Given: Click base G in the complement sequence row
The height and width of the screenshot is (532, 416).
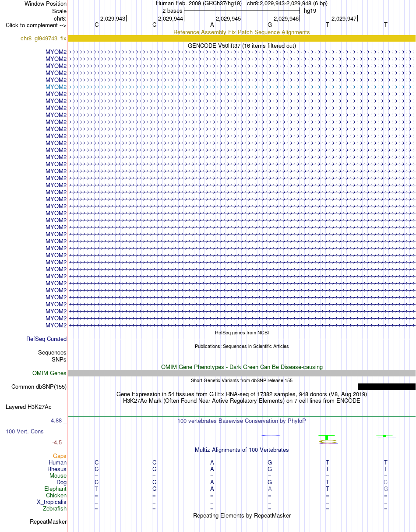Looking at the screenshot, I should 270,25.
